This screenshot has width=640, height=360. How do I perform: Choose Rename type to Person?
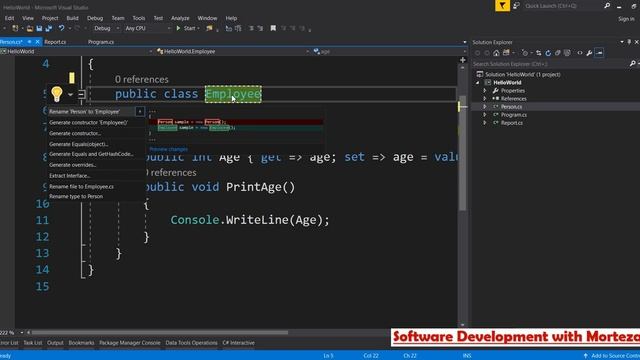coord(76,196)
